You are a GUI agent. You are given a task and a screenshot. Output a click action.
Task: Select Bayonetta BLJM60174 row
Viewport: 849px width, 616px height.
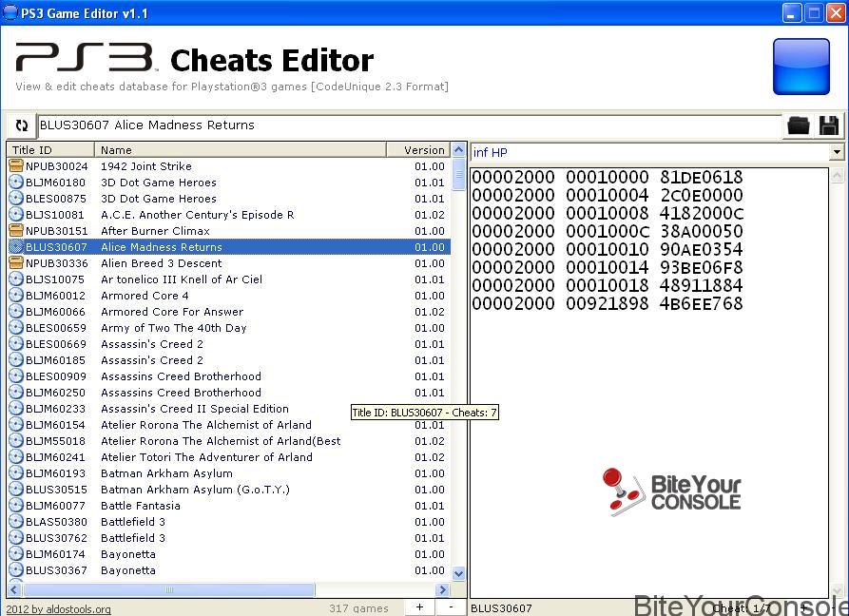(229, 554)
